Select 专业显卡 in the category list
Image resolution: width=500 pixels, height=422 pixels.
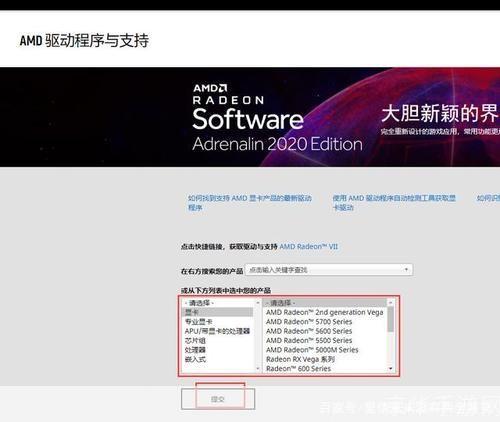pos(217,322)
